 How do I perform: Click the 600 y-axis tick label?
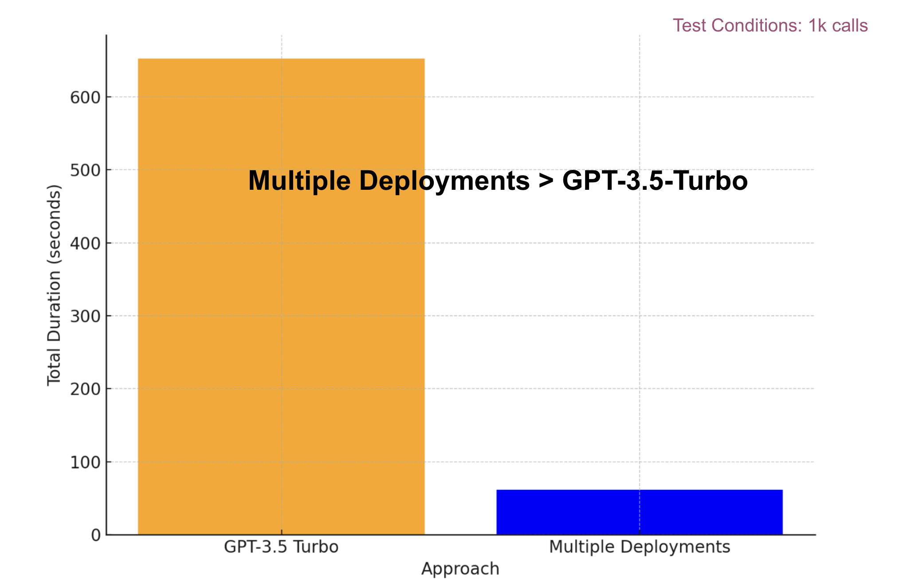[x=85, y=98]
